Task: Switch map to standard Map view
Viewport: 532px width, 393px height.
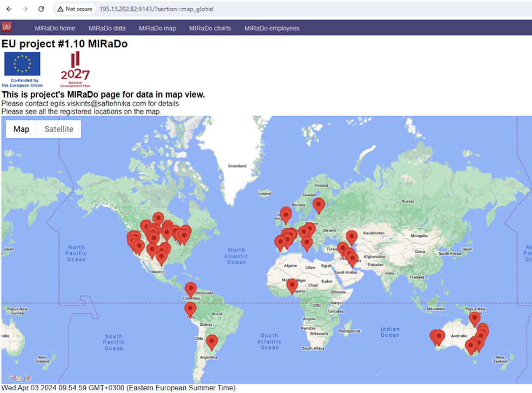Action: coord(22,129)
